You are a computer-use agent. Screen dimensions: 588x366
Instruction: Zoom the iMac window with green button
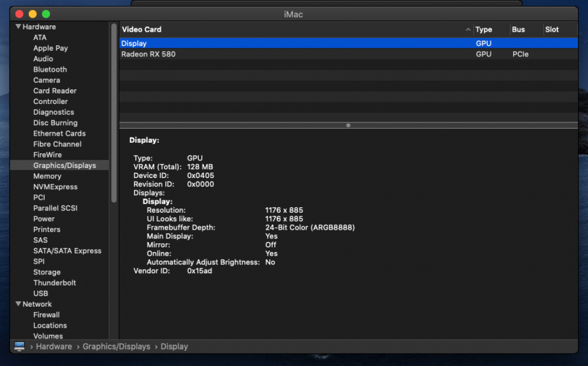(46, 14)
